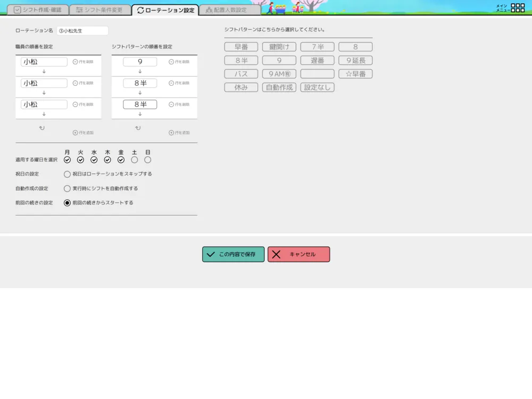Viewport: 532px width, 399px height.
Task: Toggle the 金 weekday checkbox
Action: pyautogui.click(x=121, y=160)
